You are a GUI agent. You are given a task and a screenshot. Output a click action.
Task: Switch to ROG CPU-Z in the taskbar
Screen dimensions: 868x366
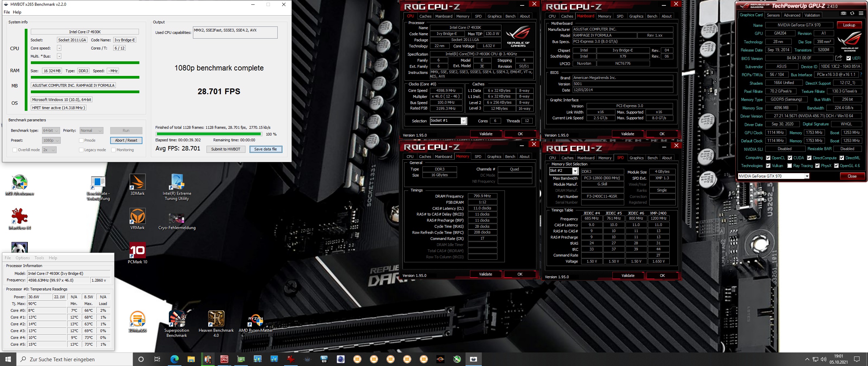(224, 359)
